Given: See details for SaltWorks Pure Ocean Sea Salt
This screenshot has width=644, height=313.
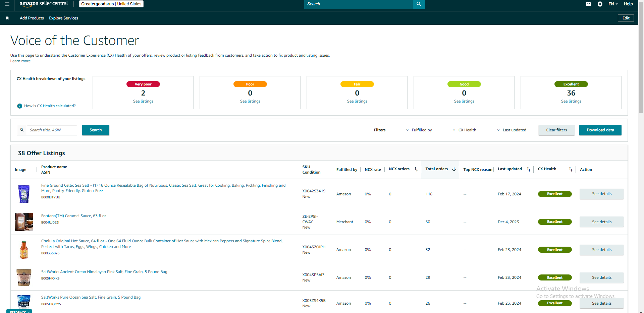Looking at the screenshot, I should pos(602,303).
